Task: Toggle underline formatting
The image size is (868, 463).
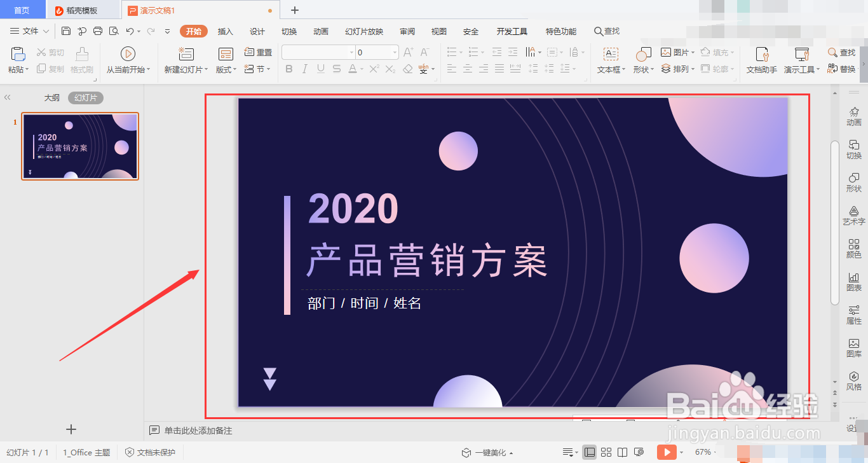Action: coord(320,69)
